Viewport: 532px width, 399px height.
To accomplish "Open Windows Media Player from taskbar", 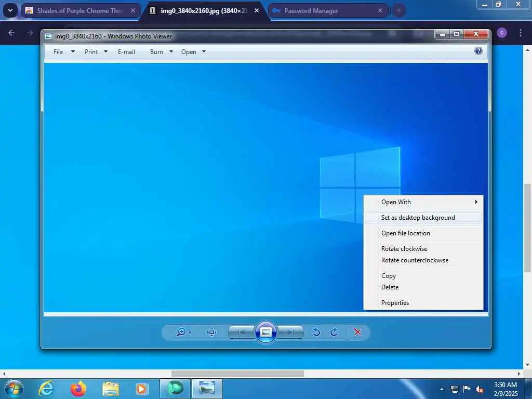I will [141, 389].
